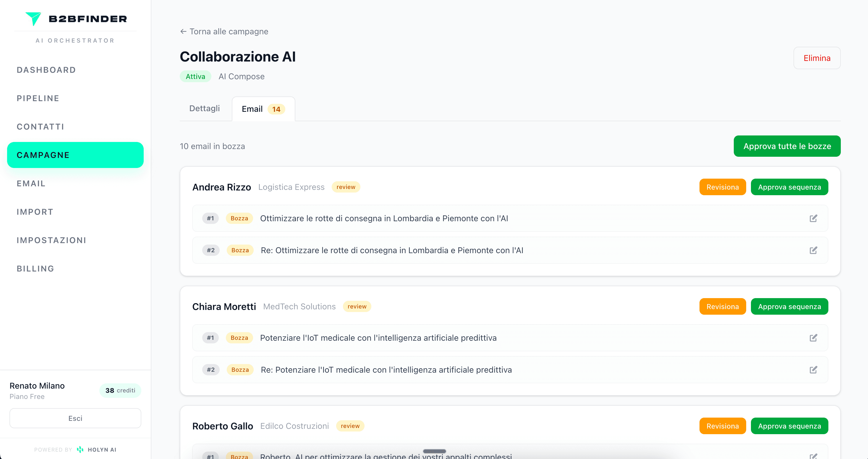Edit Andrea Rizzo's email #1 draft
The height and width of the screenshot is (459, 868).
pyautogui.click(x=813, y=218)
